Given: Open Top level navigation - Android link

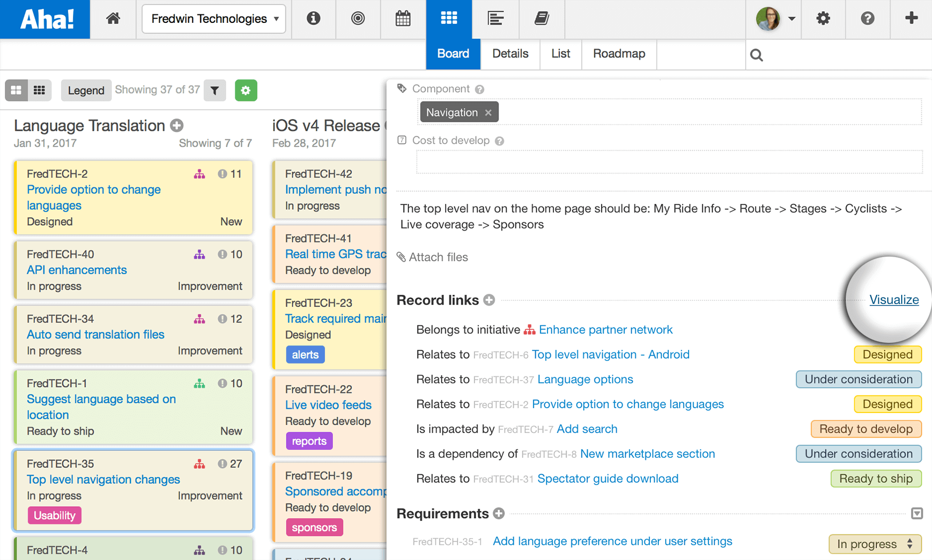Looking at the screenshot, I should click(611, 355).
